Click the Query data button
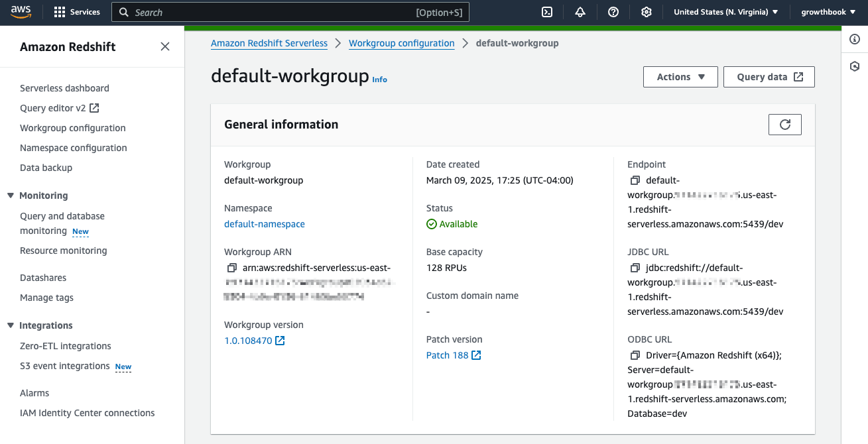Viewport: 868px width, 444px height. (769, 77)
